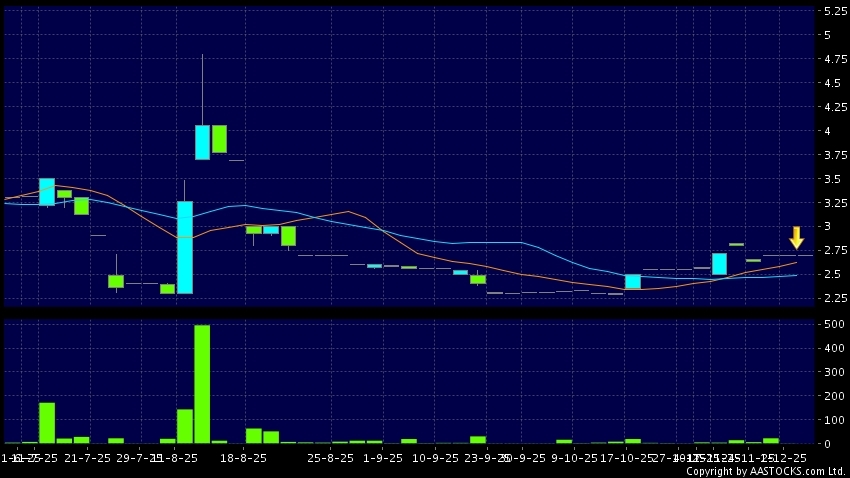Select the cyan candle at 17-10-25

[632, 281]
